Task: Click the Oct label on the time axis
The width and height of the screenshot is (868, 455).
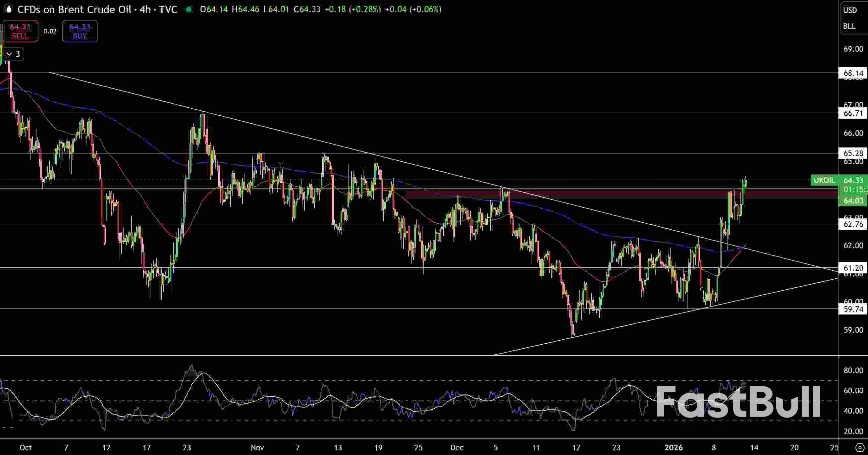Action: click(26, 448)
